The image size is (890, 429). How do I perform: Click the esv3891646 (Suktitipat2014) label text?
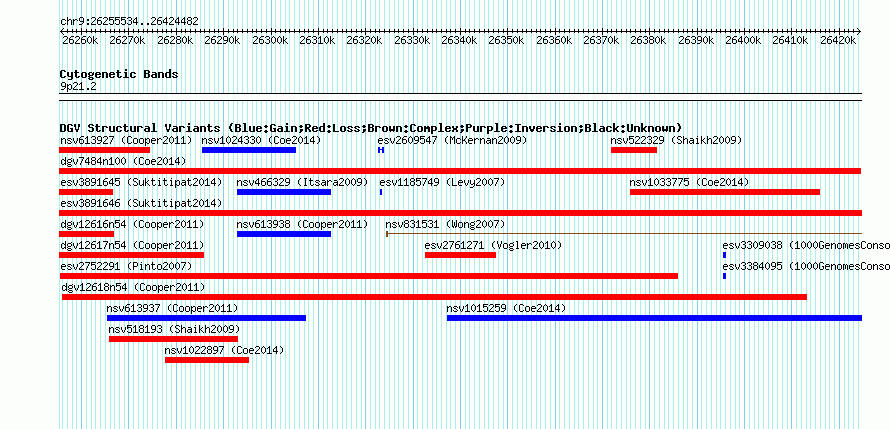141,203
